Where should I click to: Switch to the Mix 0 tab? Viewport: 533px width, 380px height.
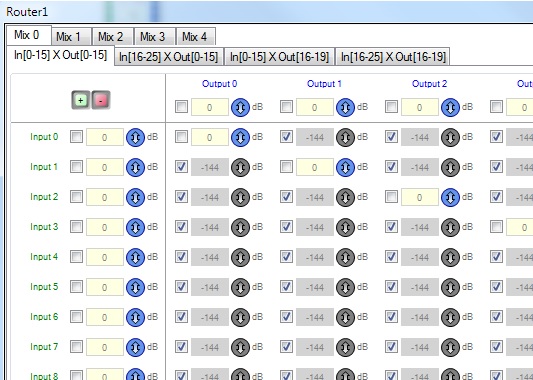tap(29, 35)
